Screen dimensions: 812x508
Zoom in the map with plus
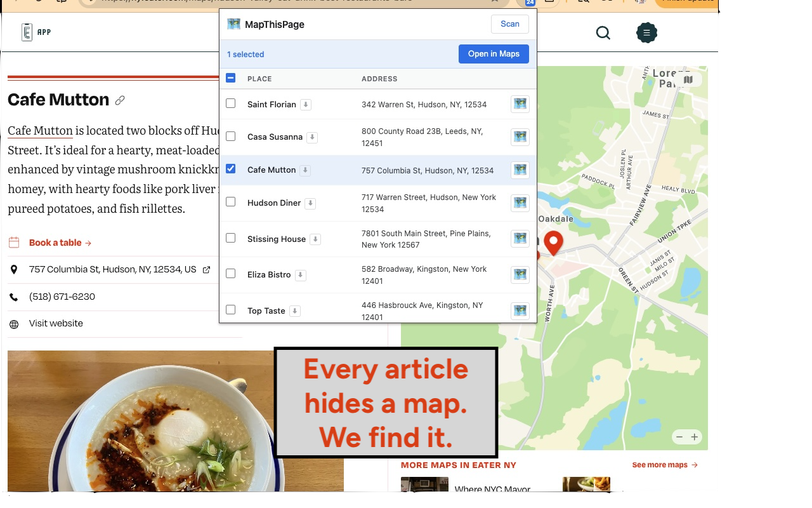(x=695, y=437)
